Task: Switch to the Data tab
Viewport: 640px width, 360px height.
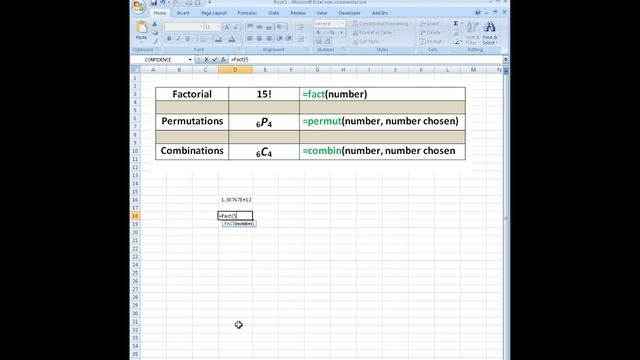Action: pyautogui.click(x=274, y=13)
